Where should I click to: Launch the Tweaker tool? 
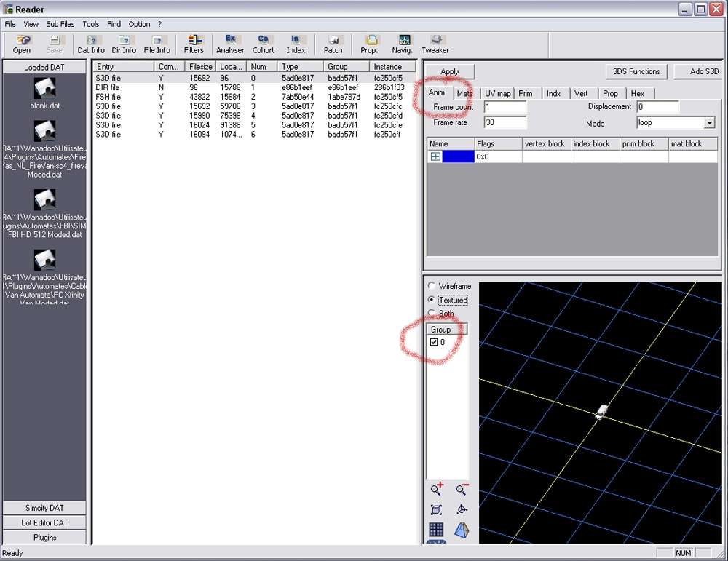tap(435, 44)
